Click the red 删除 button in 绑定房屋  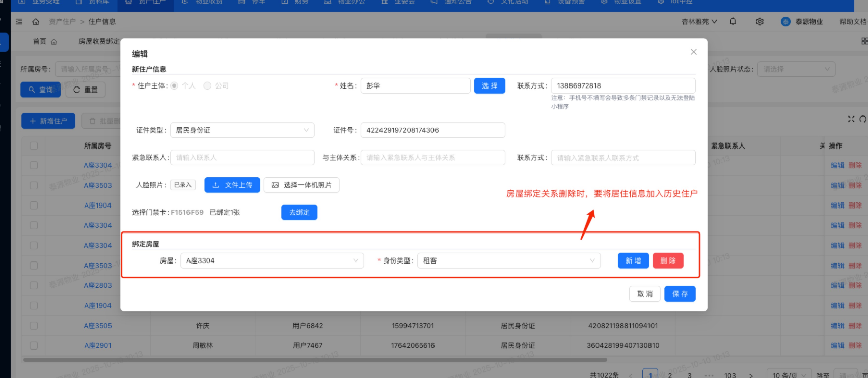coord(667,261)
